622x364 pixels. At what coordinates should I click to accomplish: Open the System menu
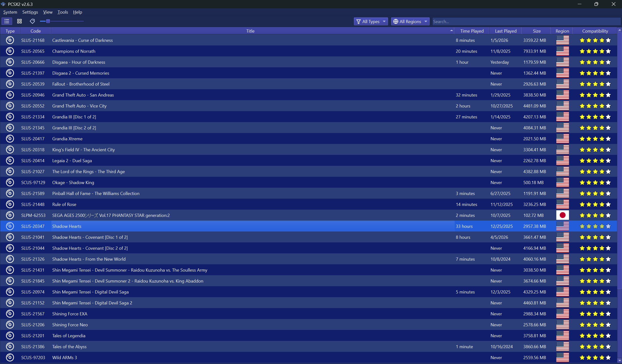pyautogui.click(x=10, y=12)
